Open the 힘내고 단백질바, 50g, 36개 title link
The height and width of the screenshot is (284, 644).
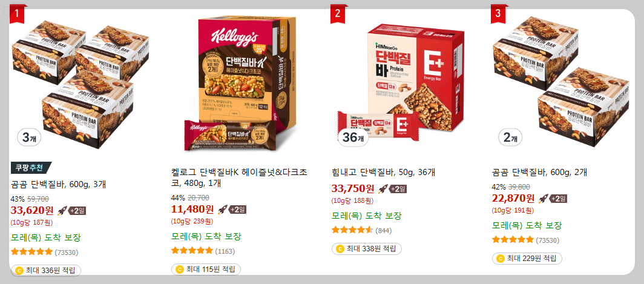point(384,172)
